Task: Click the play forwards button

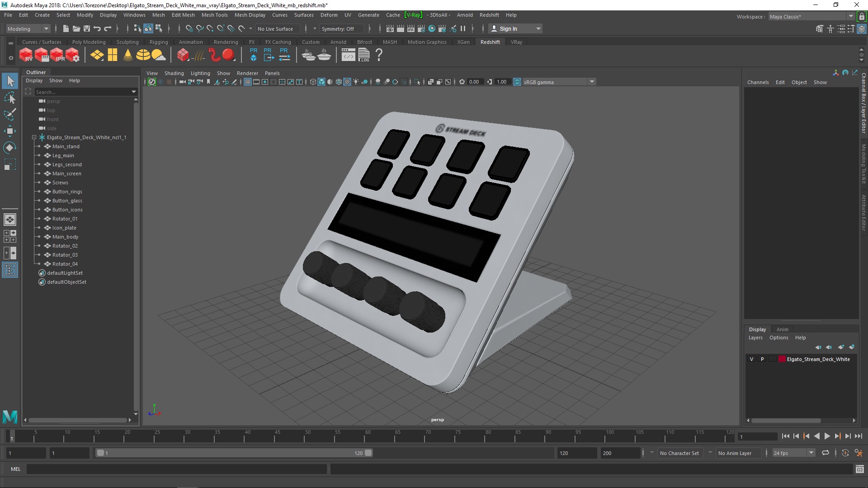Action: [827, 436]
